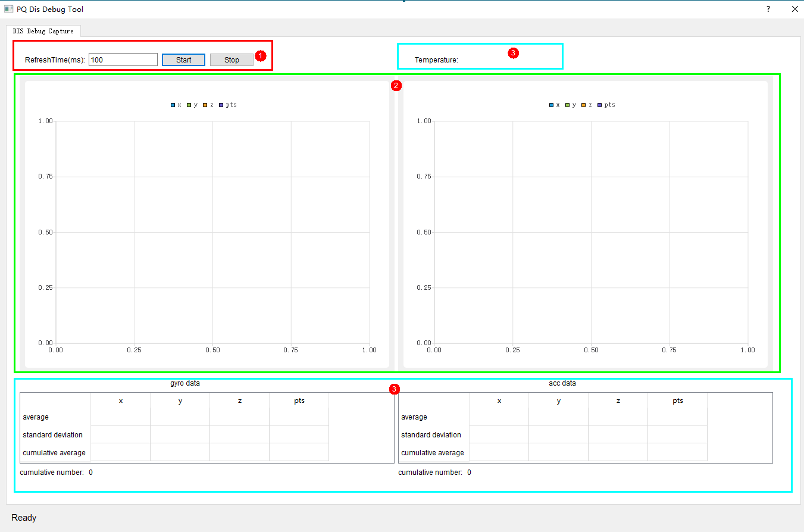Toggle the z series legend in left chart
The width and height of the screenshot is (804, 532).
[208, 105]
